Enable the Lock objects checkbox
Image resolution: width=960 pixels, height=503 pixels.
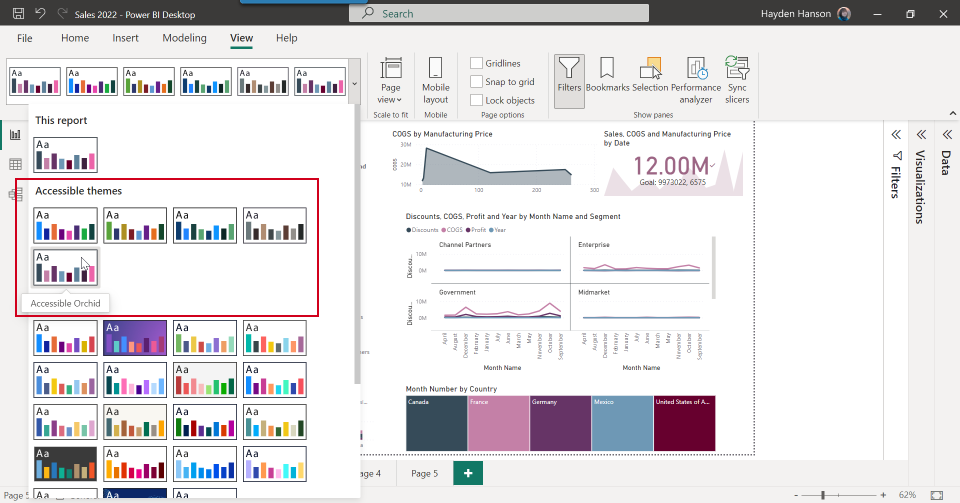click(x=476, y=100)
